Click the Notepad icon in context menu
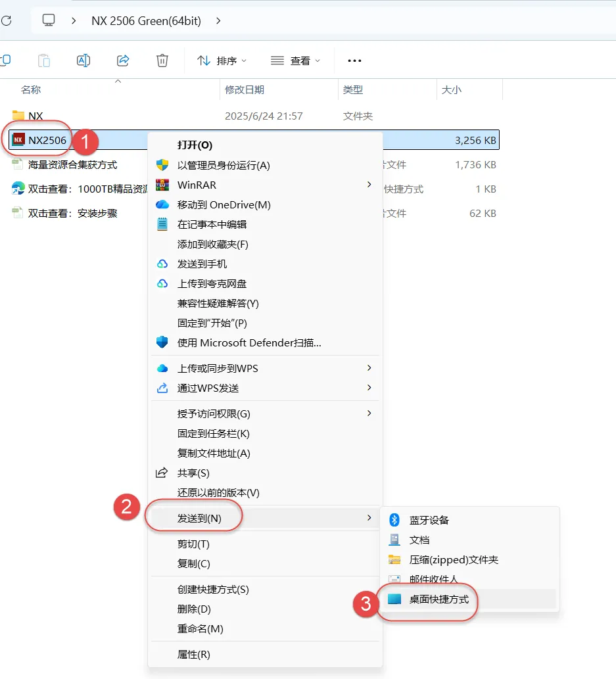Screen dimensions: 616x679 [162, 224]
